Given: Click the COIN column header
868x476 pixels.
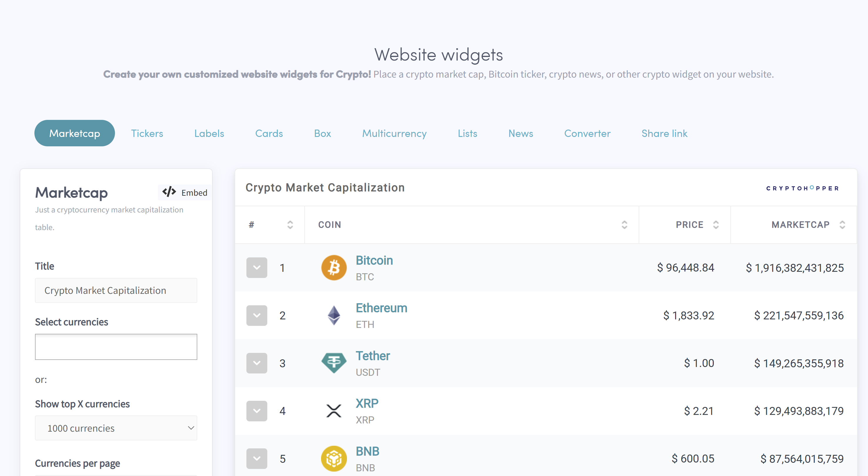Looking at the screenshot, I should pyautogui.click(x=330, y=224).
